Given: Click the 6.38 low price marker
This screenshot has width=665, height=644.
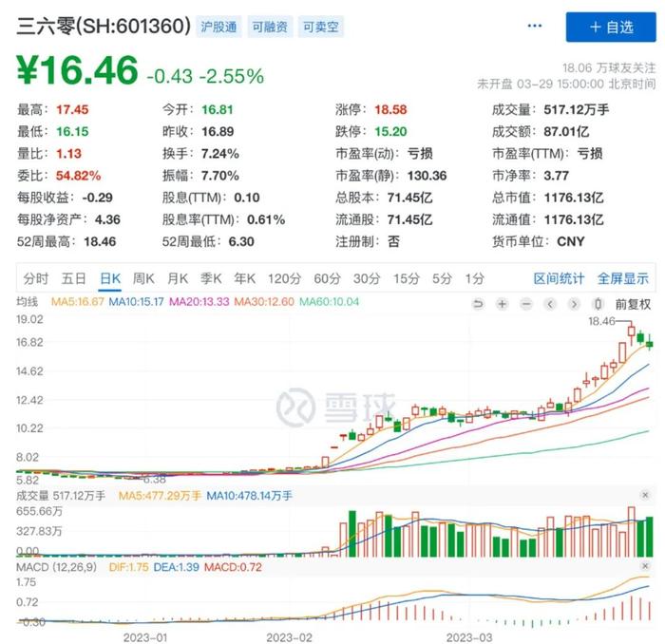Looking at the screenshot, I should [x=154, y=480].
